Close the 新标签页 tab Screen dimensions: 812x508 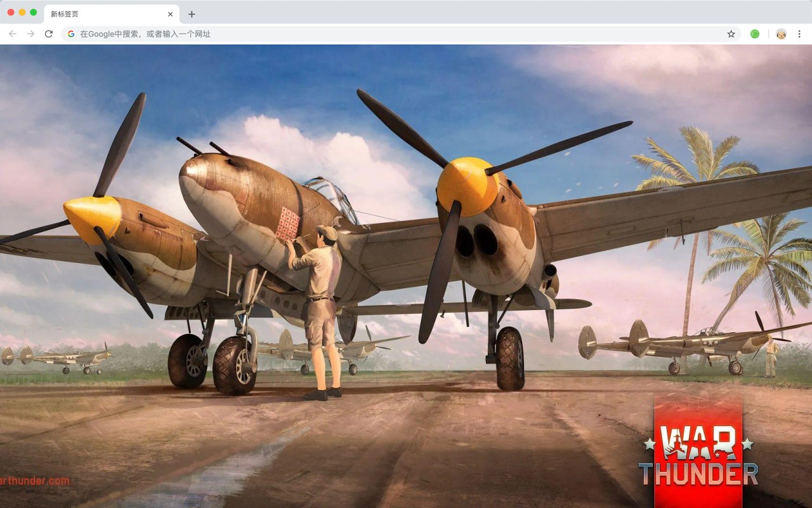(170, 14)
